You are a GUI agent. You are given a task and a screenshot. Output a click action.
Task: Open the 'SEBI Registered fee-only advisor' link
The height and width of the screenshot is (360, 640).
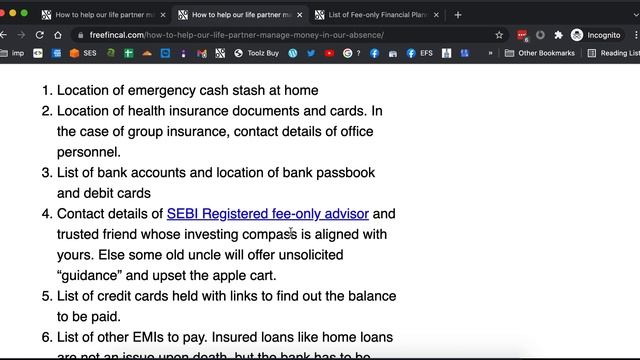268,214
